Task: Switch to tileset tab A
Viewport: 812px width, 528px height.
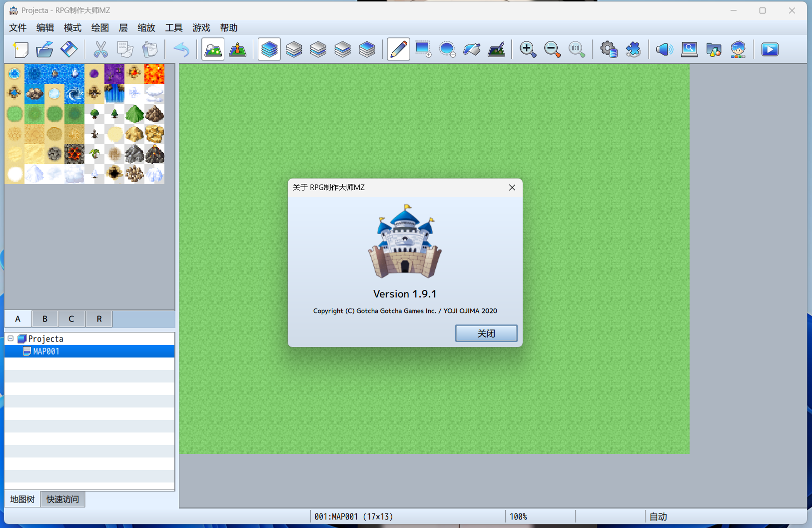Action: pos(18,319)
